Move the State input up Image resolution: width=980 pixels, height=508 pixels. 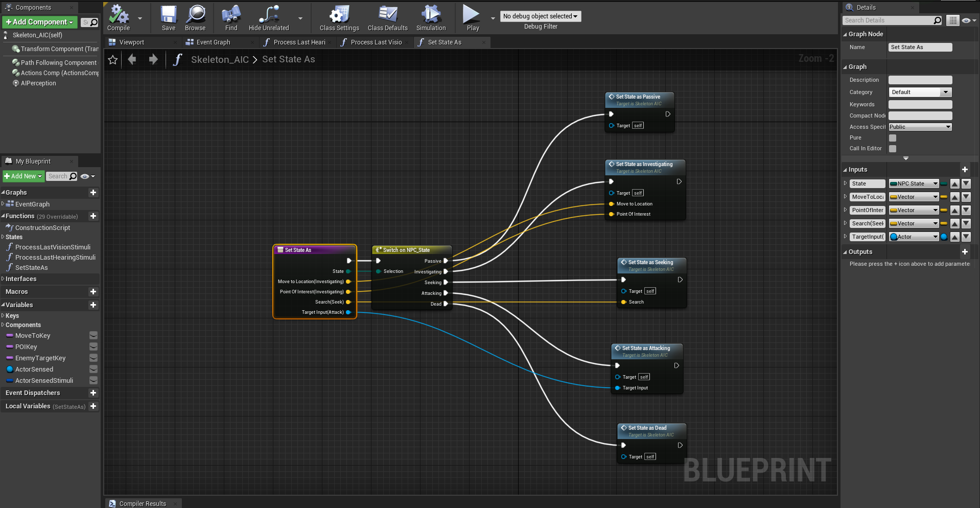pyautogui.click(x=954, y=184)
